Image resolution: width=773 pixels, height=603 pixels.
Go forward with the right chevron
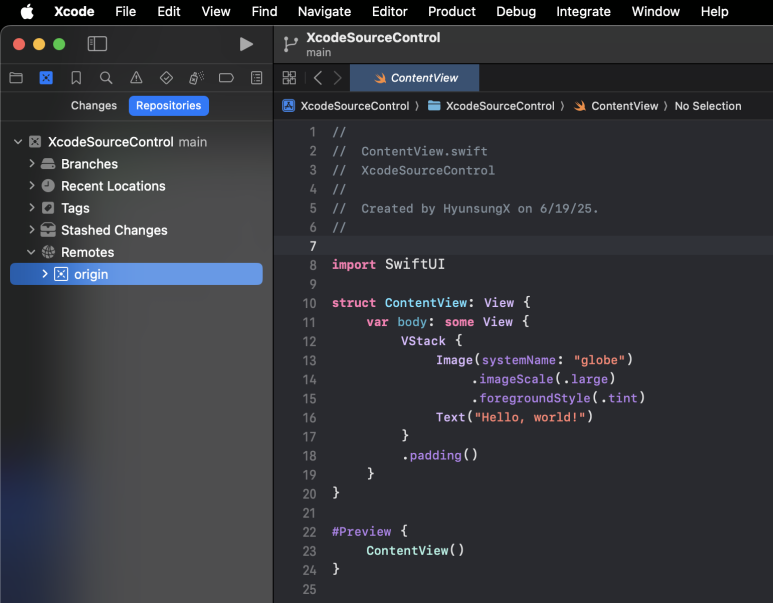(x=338, y=78)
